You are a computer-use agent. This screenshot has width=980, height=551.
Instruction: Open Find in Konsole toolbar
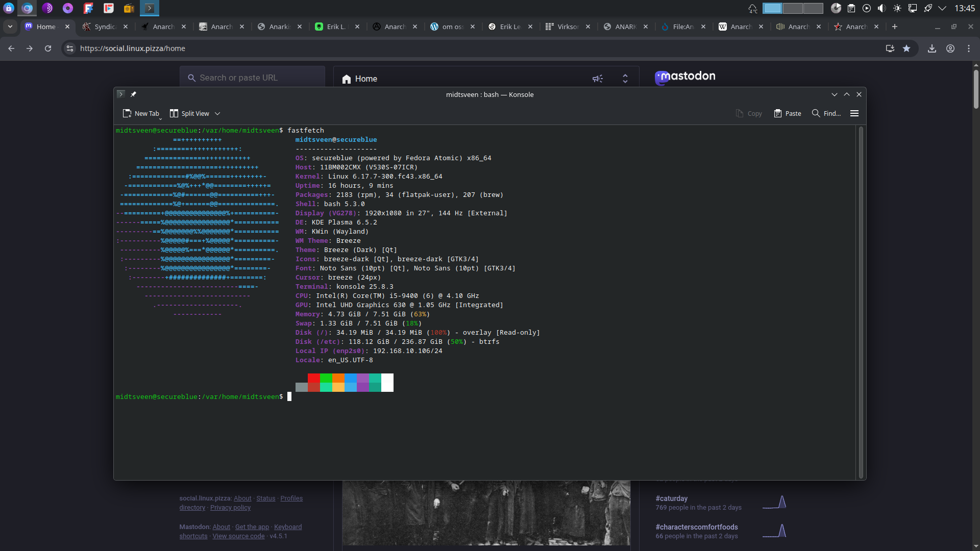click(826, 113)
